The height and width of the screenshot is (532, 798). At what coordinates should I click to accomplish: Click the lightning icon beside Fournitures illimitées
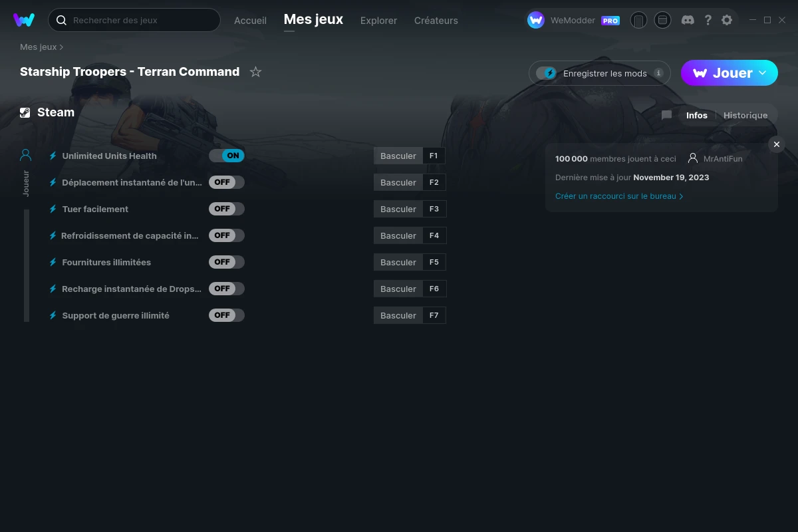pos(53,262)
